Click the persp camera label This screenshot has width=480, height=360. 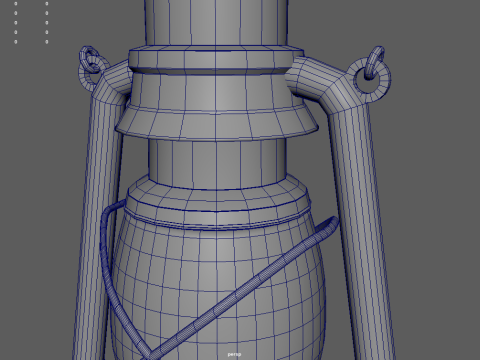pos(234,354)
